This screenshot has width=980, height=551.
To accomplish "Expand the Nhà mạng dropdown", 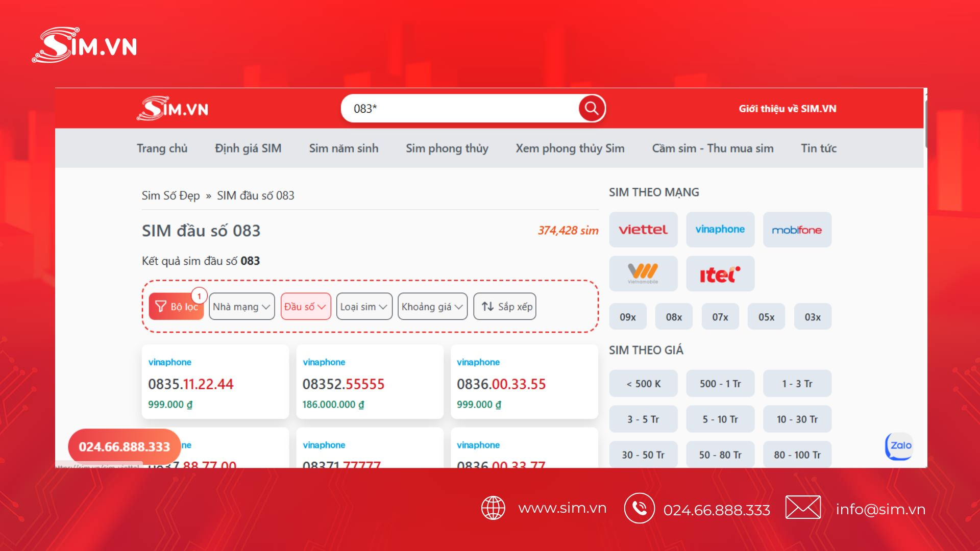I will 241,307.
